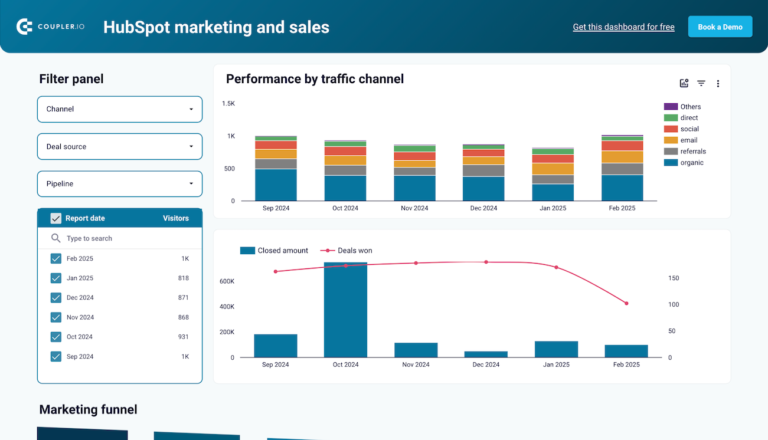The height and width of the screenshot is (440, 768).
Task: Open chart export icon in traffic chart
Action: click(684, 83)
